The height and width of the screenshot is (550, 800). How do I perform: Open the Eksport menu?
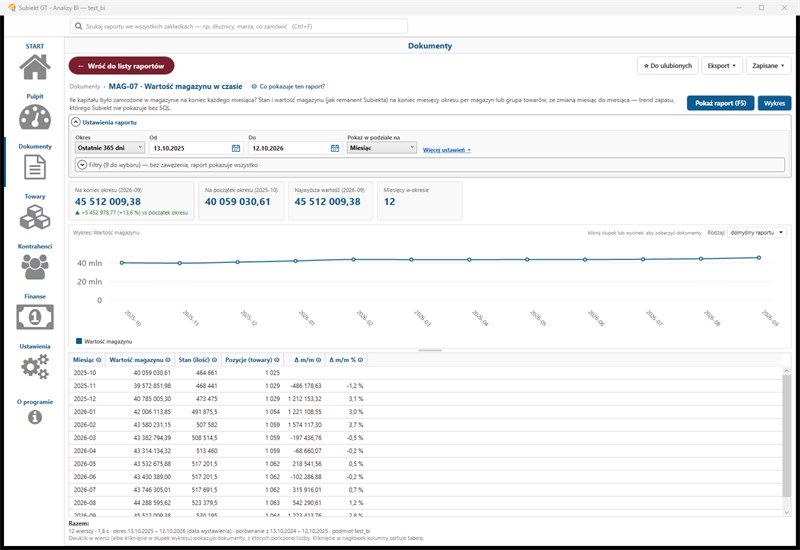[721, 65]
